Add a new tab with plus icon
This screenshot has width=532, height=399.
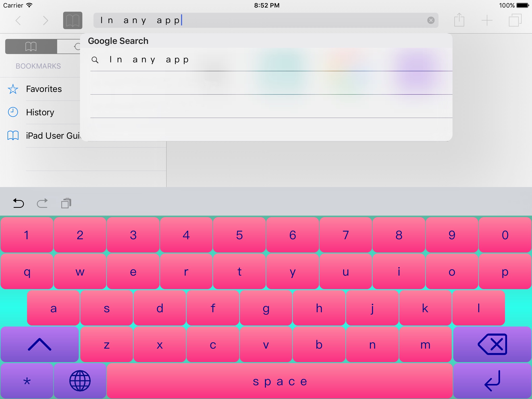(x=487, y=20)
